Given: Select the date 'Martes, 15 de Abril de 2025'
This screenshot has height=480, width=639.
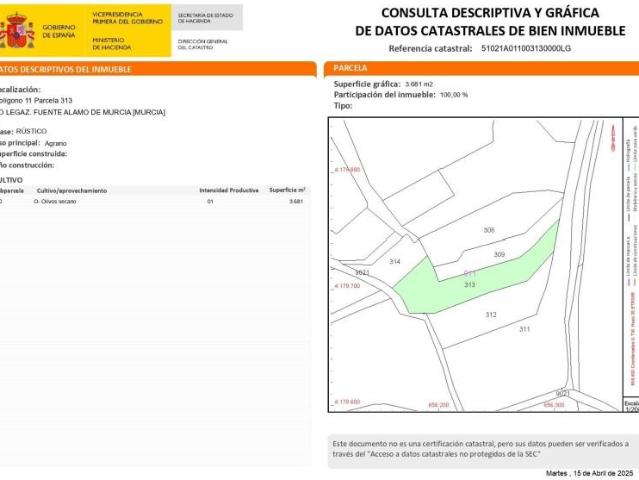Looking at the screenshot, I should 589,473.
